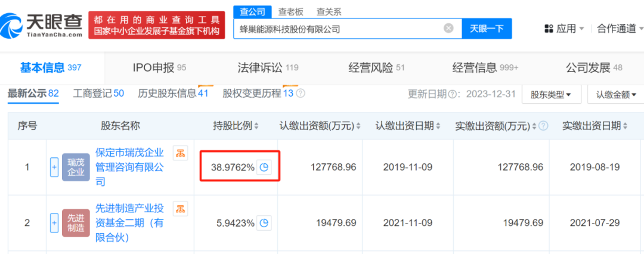Image resolution: width=644 pixels, height=254 pixels.
Task: Click the 2021-11-09 date cell
Action: point(407,223)
